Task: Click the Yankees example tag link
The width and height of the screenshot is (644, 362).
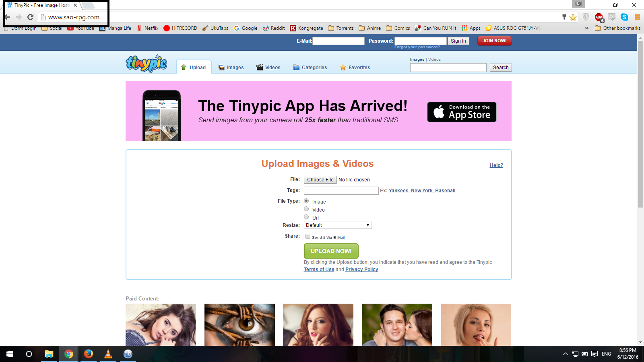Action: click(x=398, y=191)
